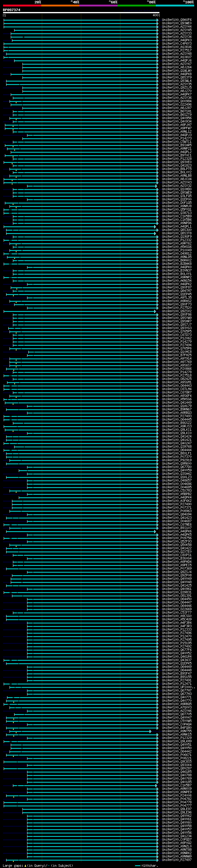Screen dimensions: 197x868
Task: Open hit UniRef100_P12062
Action: [177, 338]
